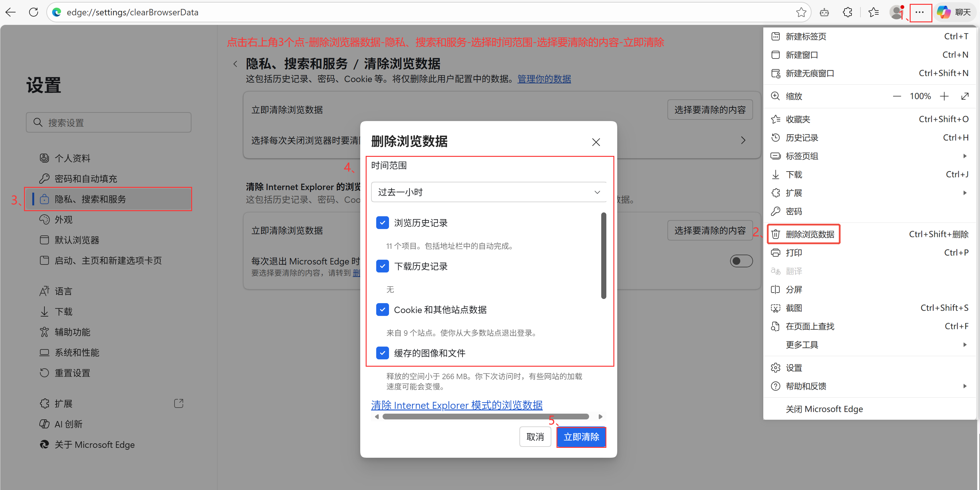Open the Copilot 聊天 button

coord(955,12)
